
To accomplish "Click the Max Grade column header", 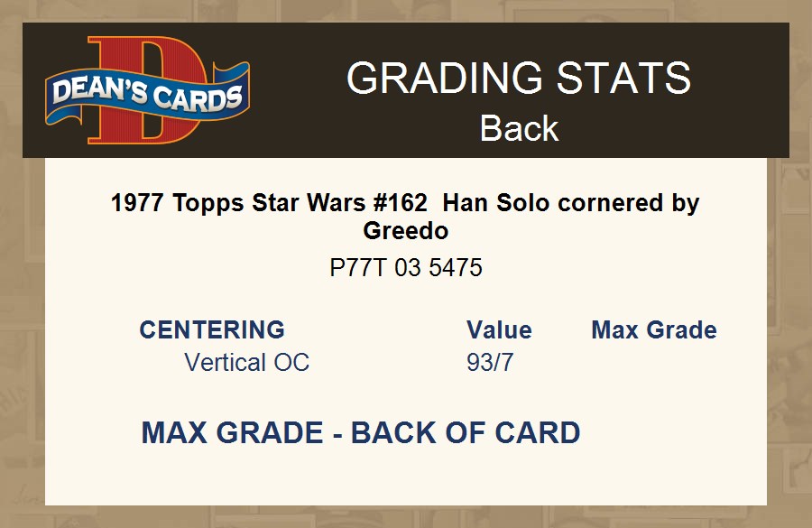I will click(x=654, y=329).
